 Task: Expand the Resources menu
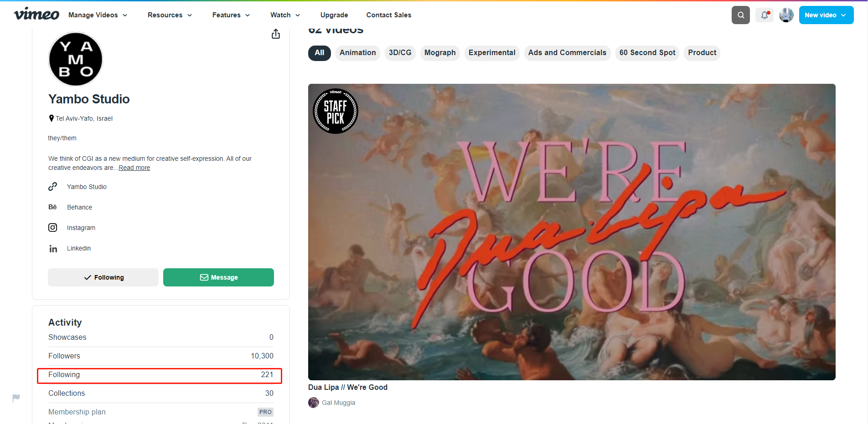pos(170,15)
